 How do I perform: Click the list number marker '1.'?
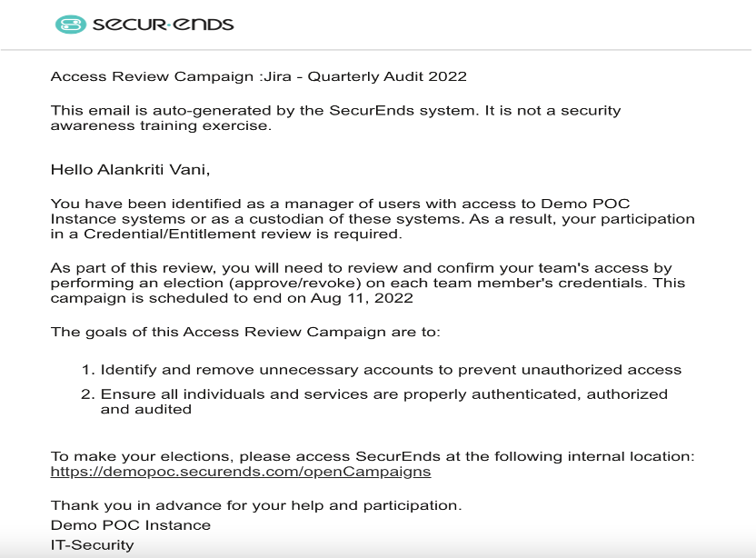point(88,370)
